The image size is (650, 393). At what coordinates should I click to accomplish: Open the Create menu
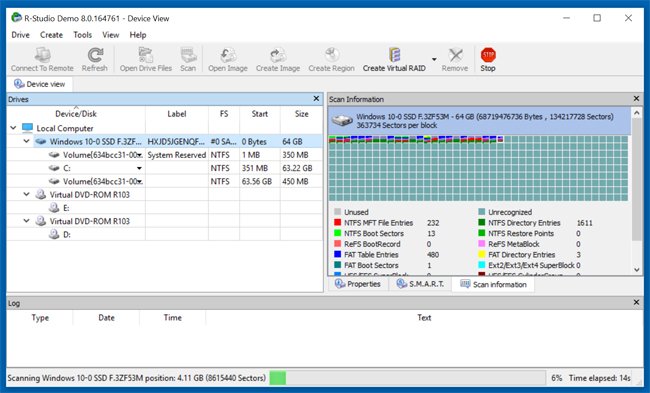(51, 35)
